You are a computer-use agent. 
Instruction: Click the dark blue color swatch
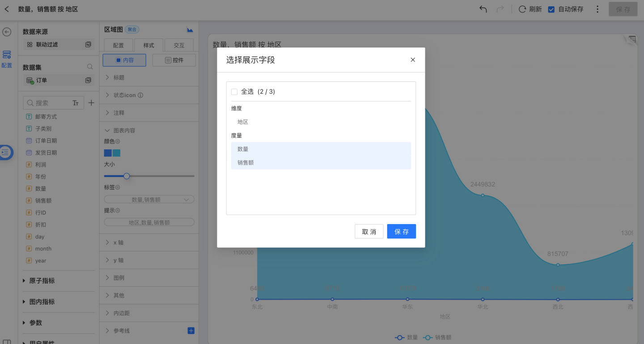coord(108,153)
